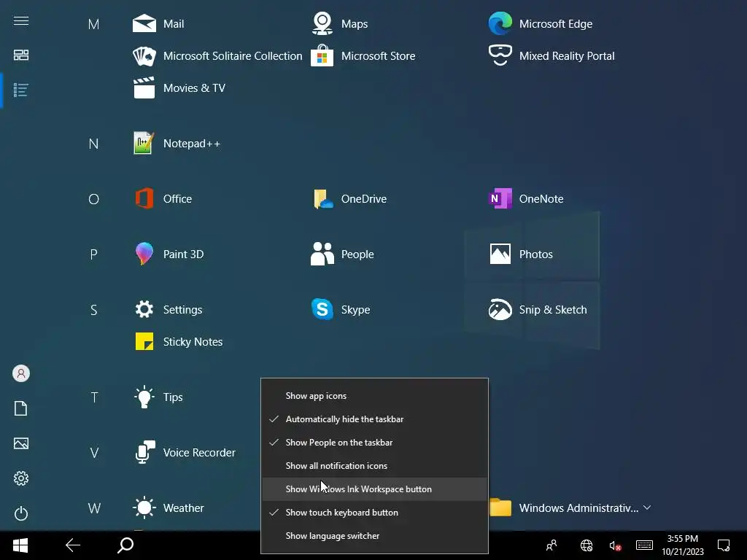Select the All apps list view
747x560 pixels.
click(21, 90)
